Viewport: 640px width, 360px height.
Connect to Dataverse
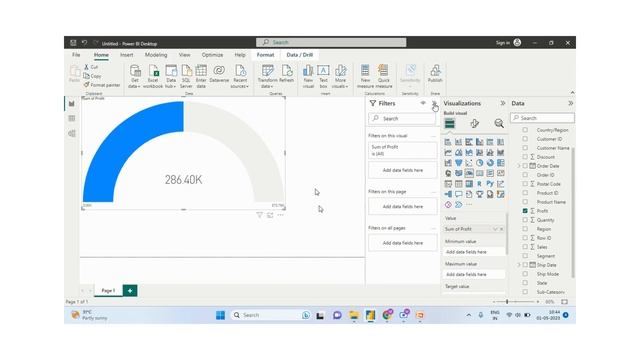point(219,74)
